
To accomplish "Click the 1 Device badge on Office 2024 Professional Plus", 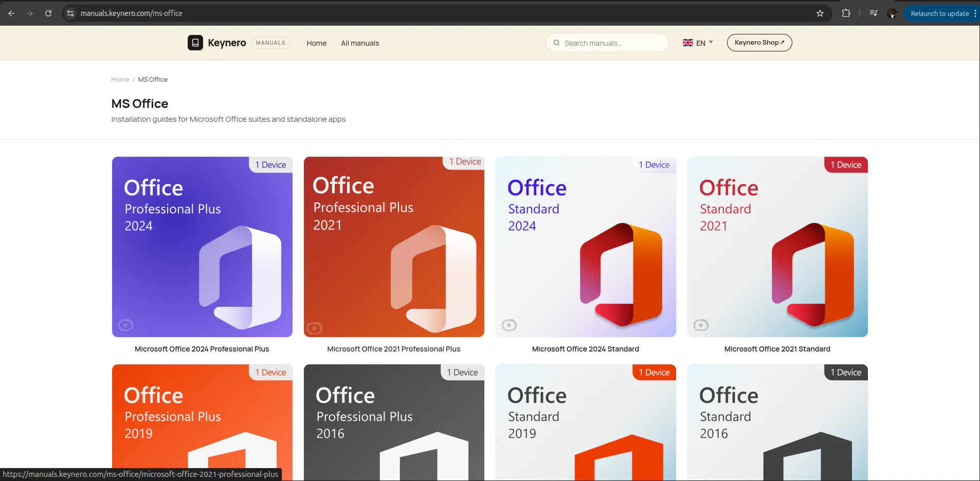I will (x=270, y=165).
